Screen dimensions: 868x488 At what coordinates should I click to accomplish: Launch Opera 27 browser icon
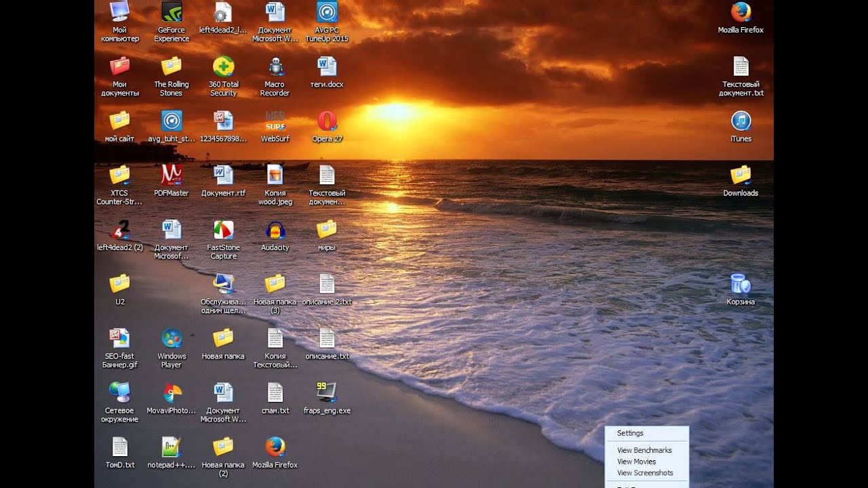pyautogui.click(x=327, y=127)
